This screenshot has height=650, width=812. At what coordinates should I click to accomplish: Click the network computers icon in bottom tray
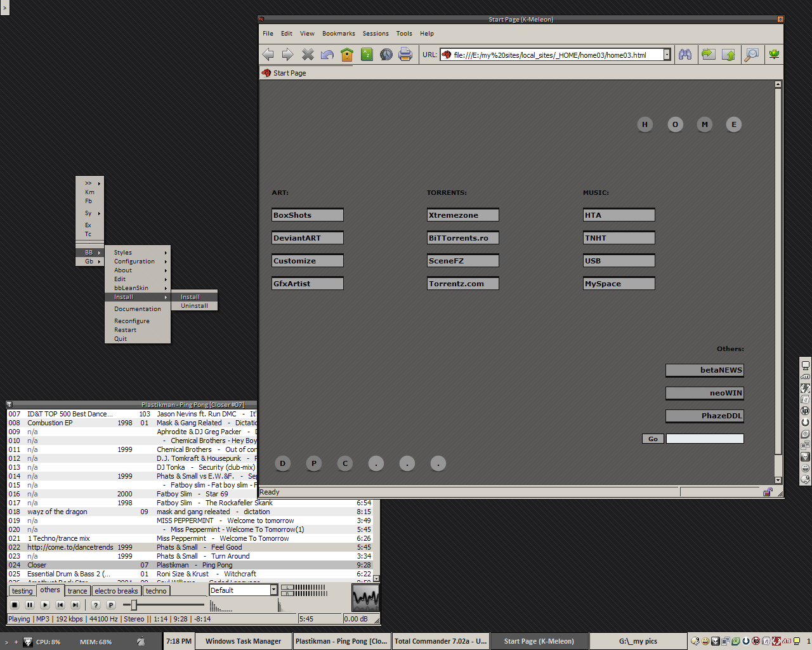726,641
